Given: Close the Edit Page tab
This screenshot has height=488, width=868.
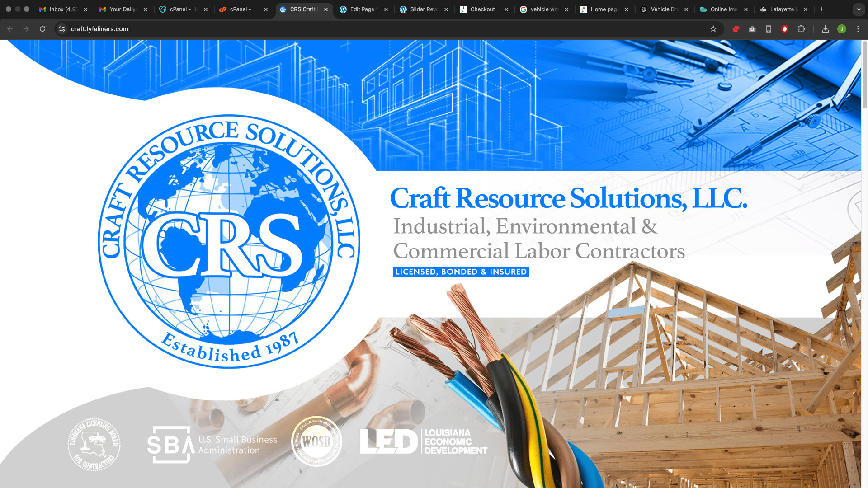Looking at the screenshot, I should coord(386,9).
